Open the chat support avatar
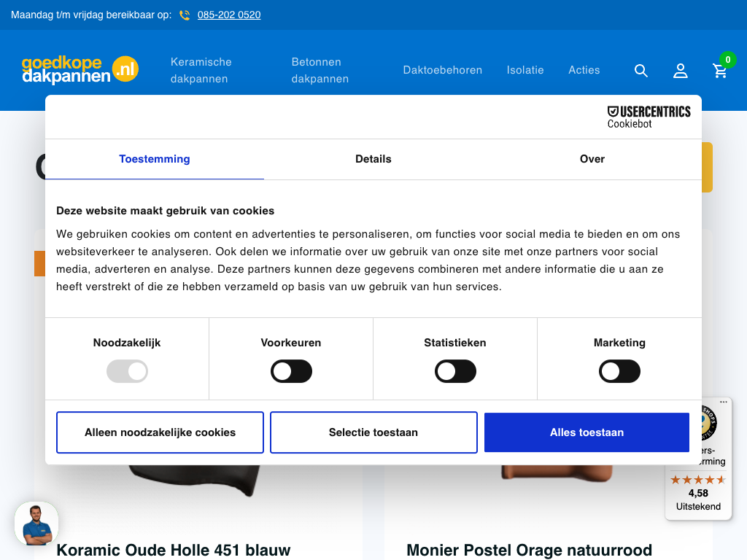Screen dimensions: 747x560 36,524
